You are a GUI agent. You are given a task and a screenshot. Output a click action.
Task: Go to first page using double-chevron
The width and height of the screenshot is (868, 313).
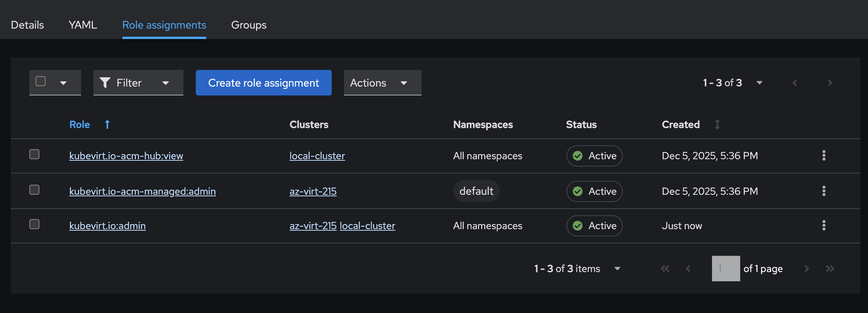[665, 269]
